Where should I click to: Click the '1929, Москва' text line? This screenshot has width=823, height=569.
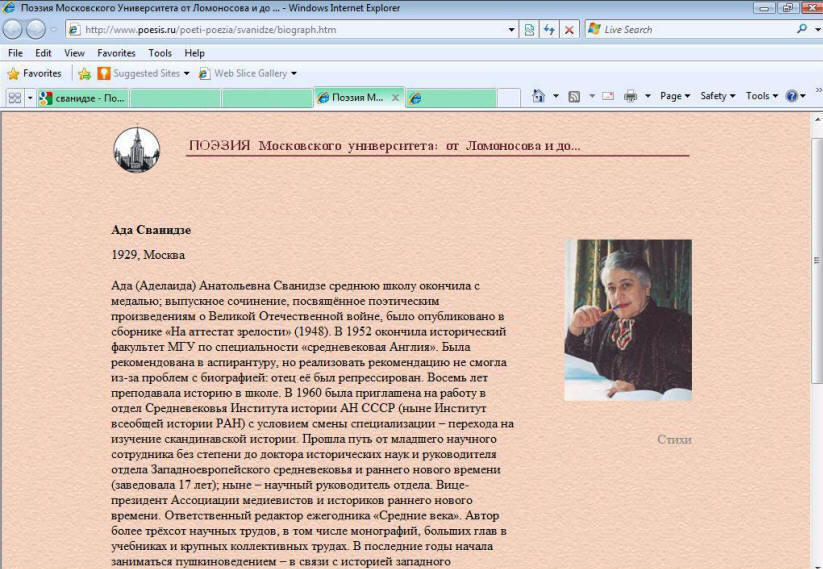pos(148,255)
